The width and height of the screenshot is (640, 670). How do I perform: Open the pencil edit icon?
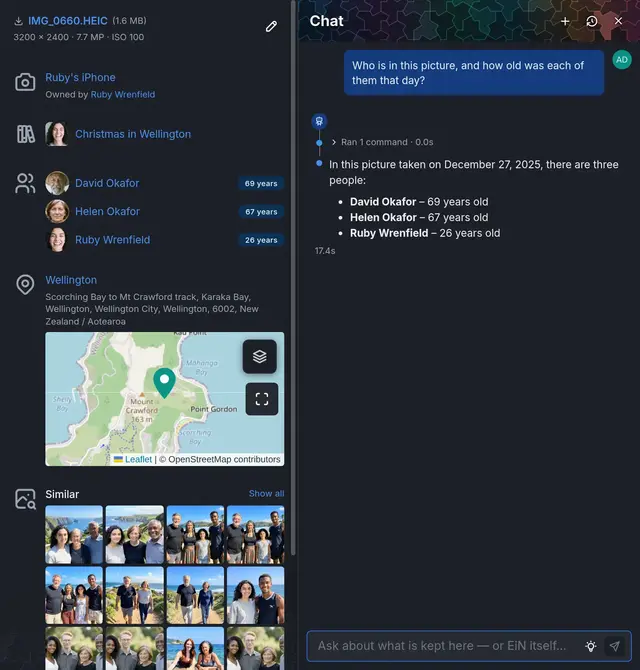pos(271,27)
